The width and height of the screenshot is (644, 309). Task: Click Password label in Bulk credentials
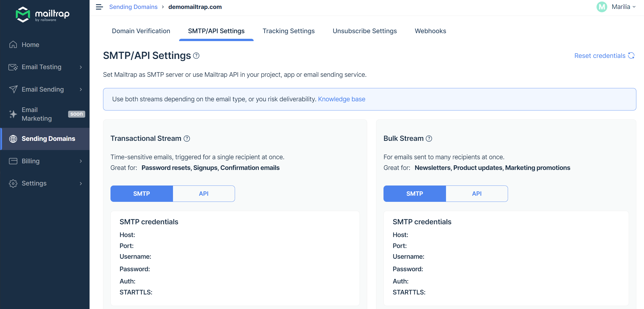[x=408, y=269]
